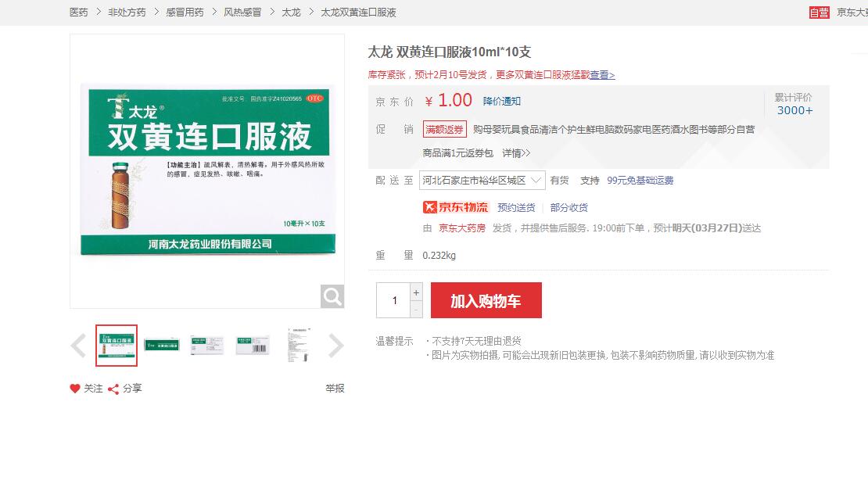
Task: Click 99元免基础运费 shipping link
Action: coord(640,181)
